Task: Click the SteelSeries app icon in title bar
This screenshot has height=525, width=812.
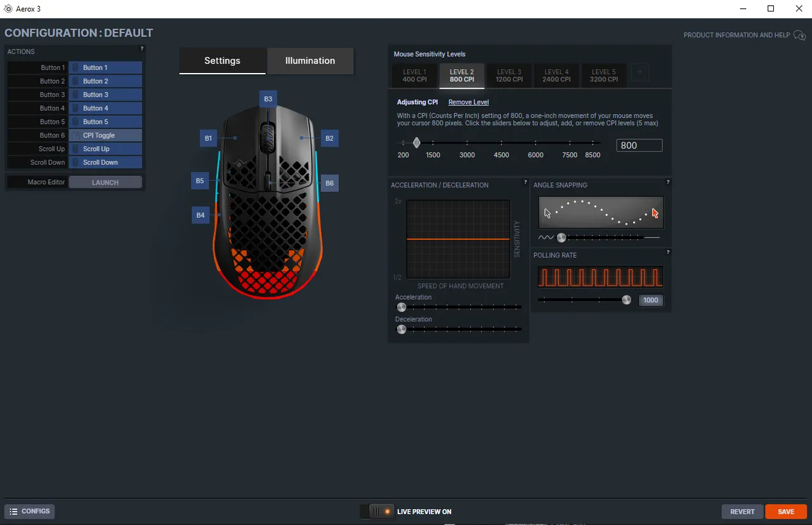Action: [8, 9]
